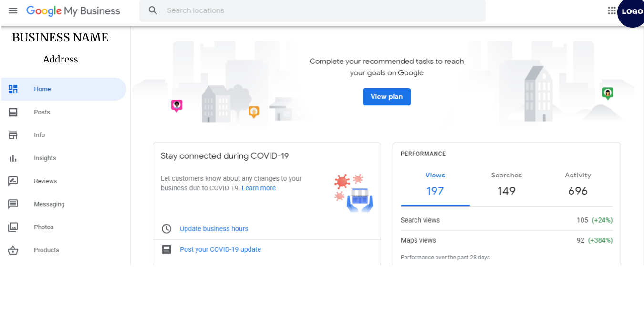644x310 pixels.
Task: Click the search magnifier icon
Action: tap(153, 10)
